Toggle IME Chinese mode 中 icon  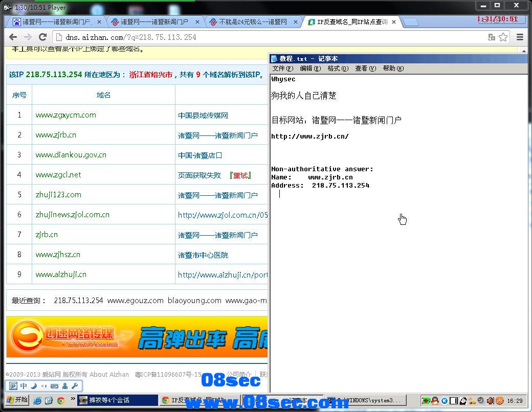click(24, 386)
